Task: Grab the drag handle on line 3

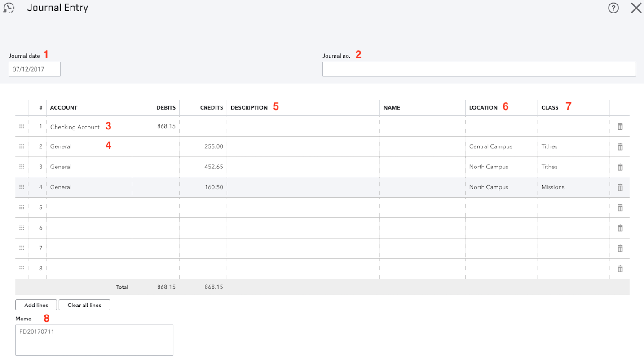Action: 22,167
